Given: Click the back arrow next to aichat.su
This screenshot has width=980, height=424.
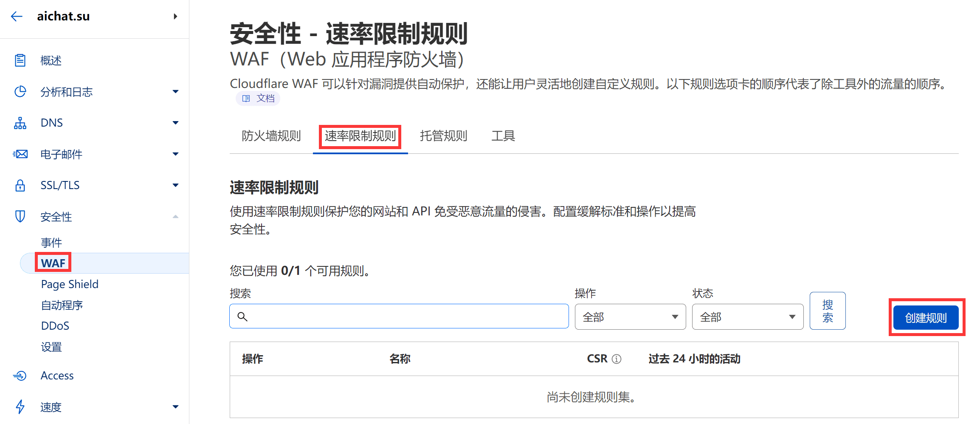Looking at the screenshot, I should (17, 17).
